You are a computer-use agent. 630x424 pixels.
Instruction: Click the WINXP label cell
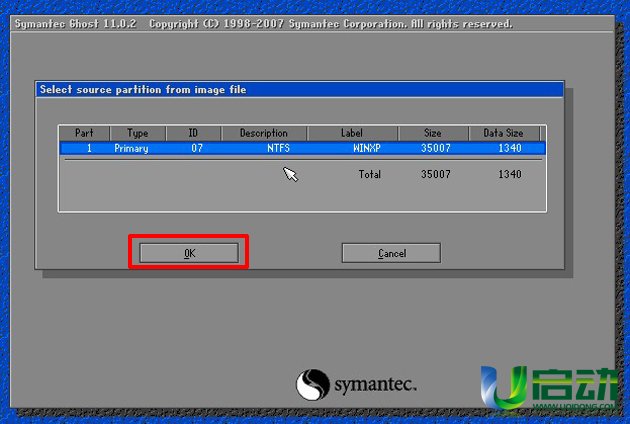pyautogui.click(x=369, y=148)
